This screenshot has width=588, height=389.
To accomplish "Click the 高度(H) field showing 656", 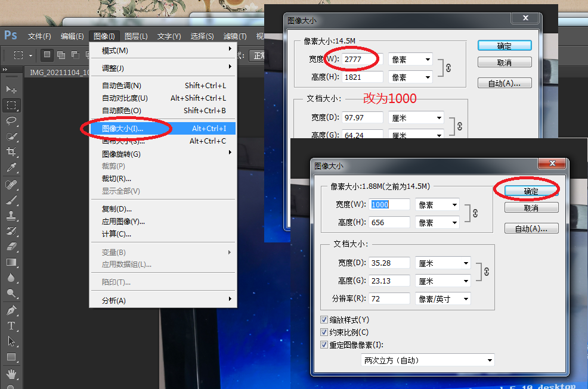I will pos(389,222).
